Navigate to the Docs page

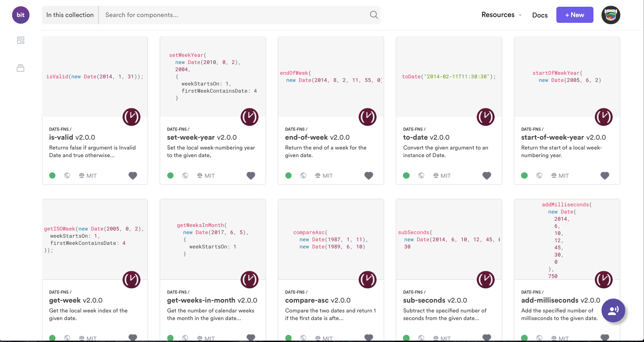click(540, 15)
